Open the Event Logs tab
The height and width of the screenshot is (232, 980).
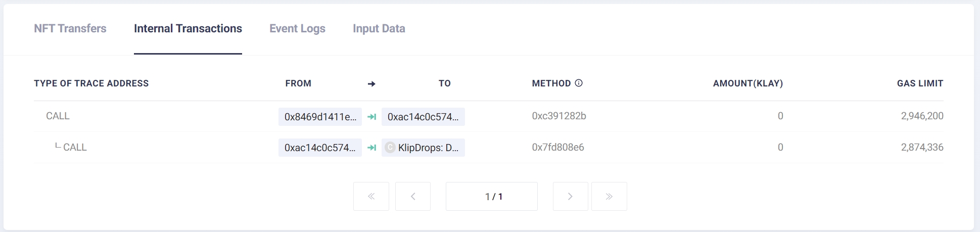coord(297,29)
